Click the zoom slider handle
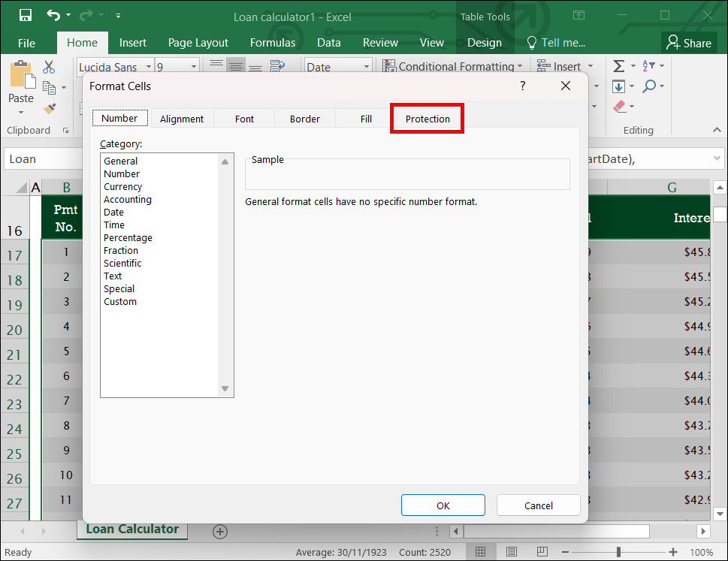Image resolution: width=728 pixels, height=561 pixels. 618,553
